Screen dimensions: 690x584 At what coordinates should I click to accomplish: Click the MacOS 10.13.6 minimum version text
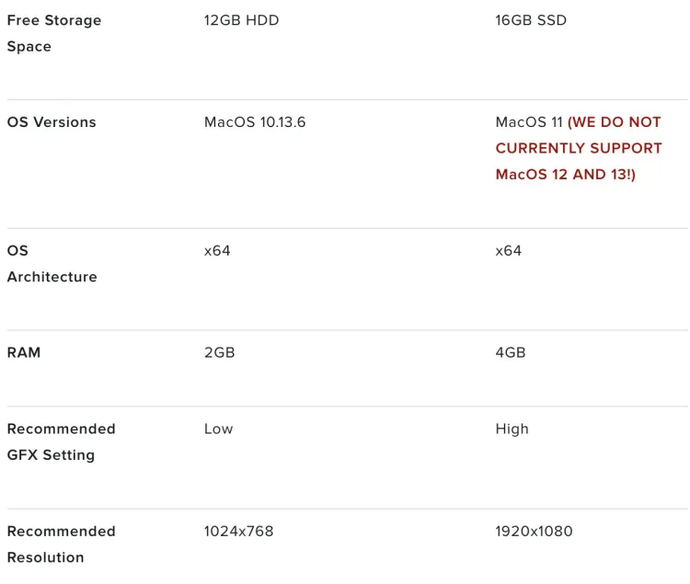click(x=254, y=122)
